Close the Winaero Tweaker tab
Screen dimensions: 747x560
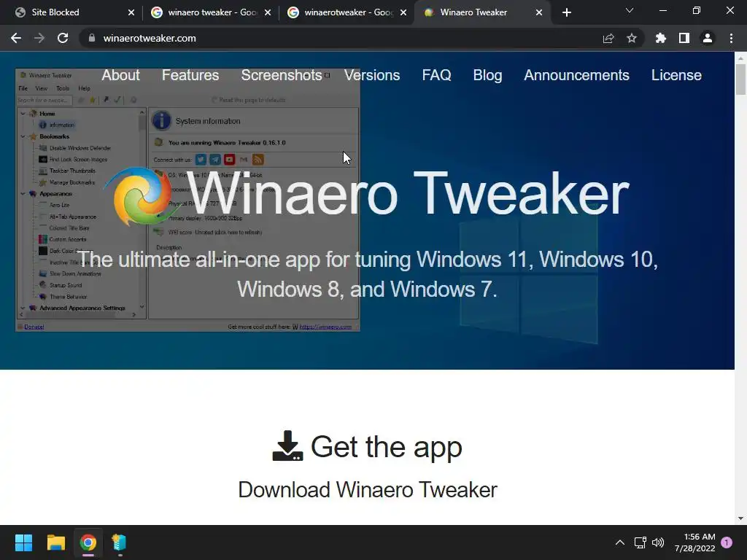click(539, 12)
